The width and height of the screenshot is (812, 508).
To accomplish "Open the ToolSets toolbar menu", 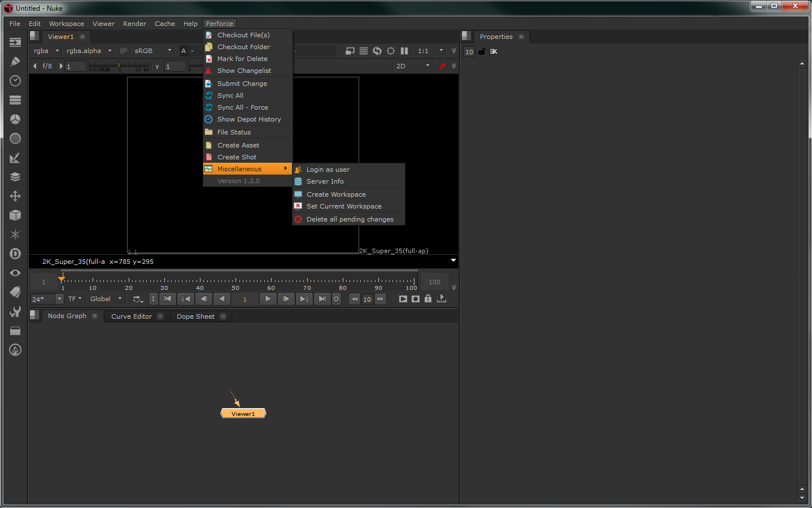I will click(15, 311).
